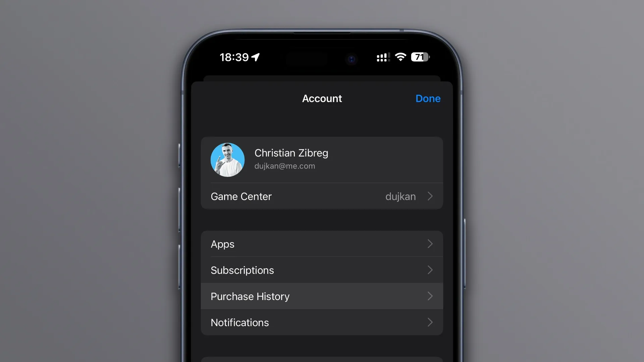Tap the dujkan@me.com email address
Screen dimensions: 644x362
click(284, 166)
